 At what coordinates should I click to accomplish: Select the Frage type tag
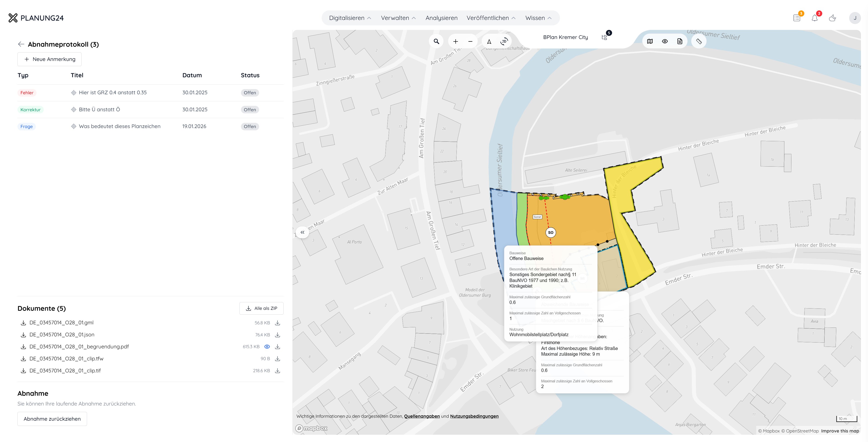27,126
